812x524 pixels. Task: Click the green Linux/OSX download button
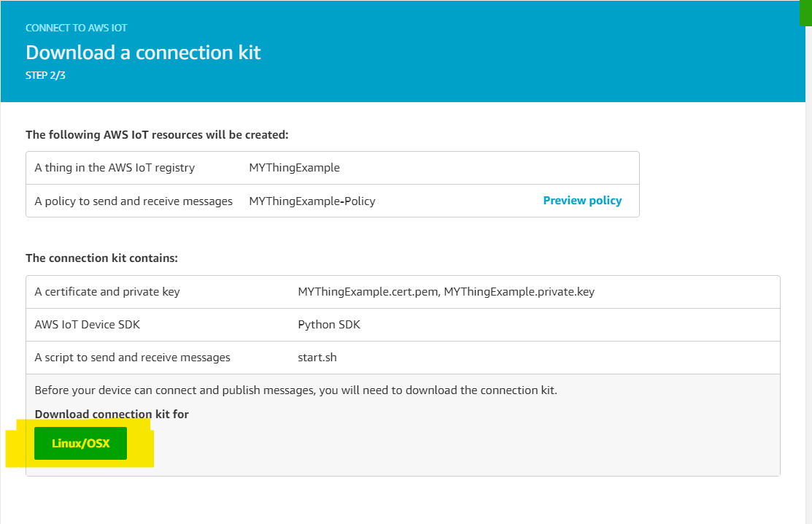(x=80, y=443)
